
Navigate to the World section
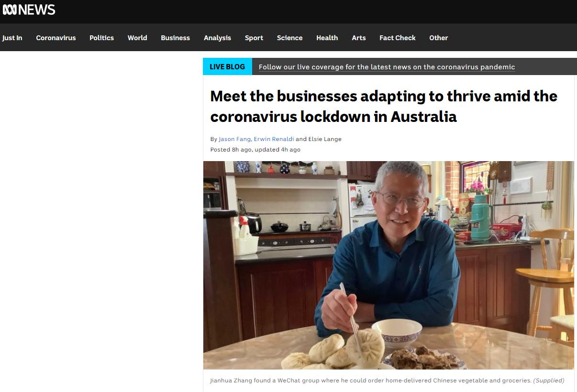[137, 38]
